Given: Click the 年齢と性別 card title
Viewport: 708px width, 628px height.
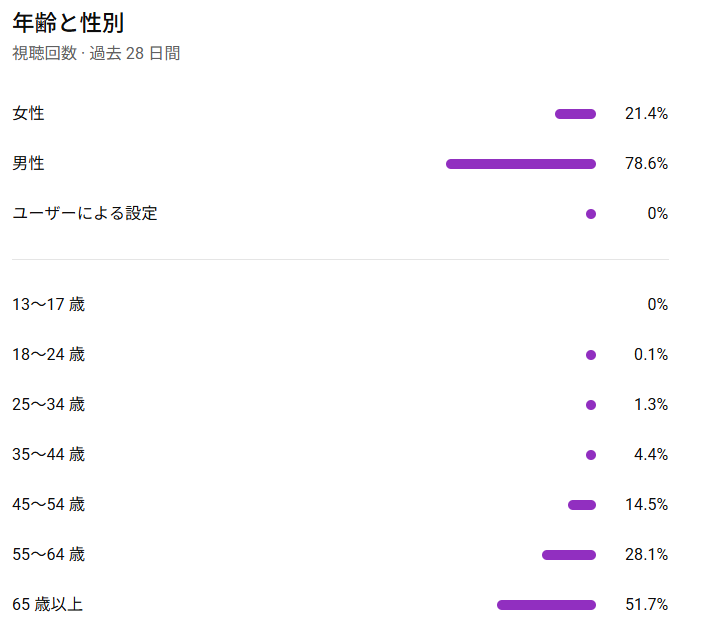Looking at the screenshot, I should pos(68,23).
